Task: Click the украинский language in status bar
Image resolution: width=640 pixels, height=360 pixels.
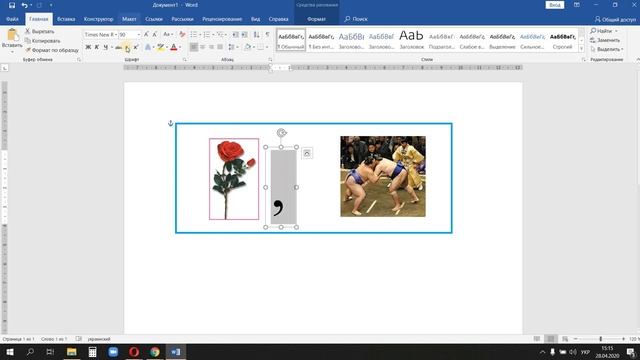Action: (x=99, y=339)
